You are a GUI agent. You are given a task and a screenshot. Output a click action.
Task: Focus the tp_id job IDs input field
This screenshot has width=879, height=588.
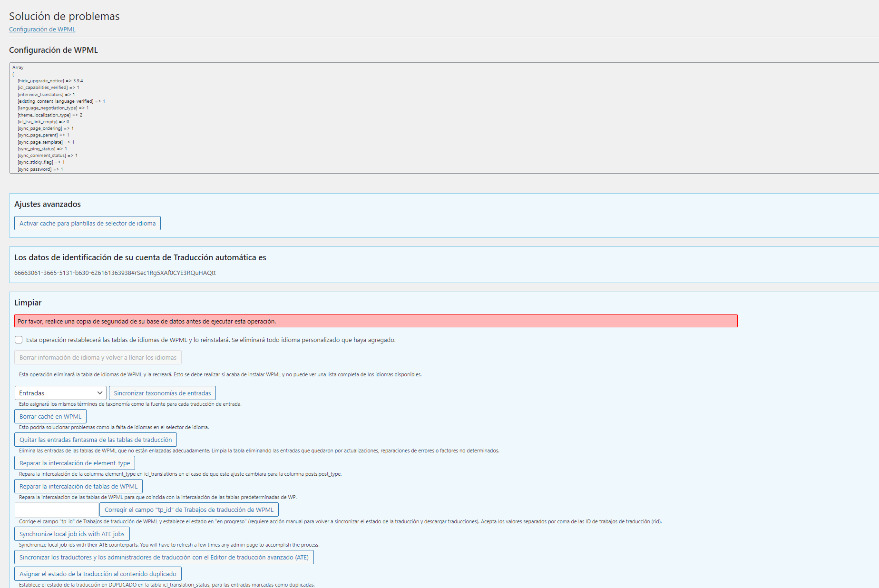coord(57,510)
